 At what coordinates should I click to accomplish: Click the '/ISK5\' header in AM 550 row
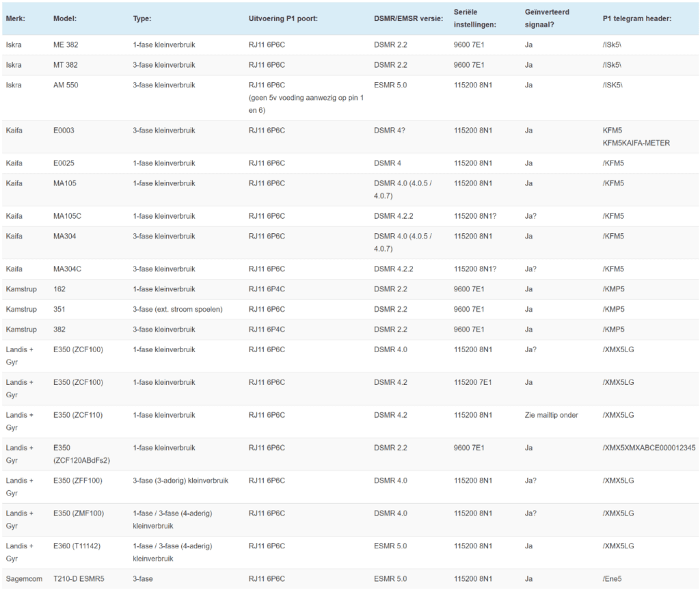point(612,85)
